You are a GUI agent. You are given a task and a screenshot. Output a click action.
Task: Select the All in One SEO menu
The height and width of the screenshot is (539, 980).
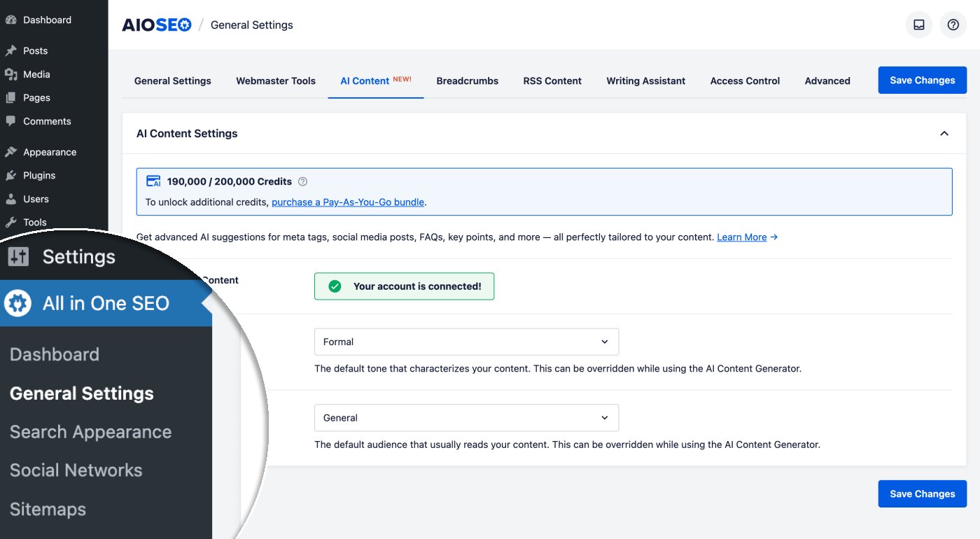[x=106, y=303]
